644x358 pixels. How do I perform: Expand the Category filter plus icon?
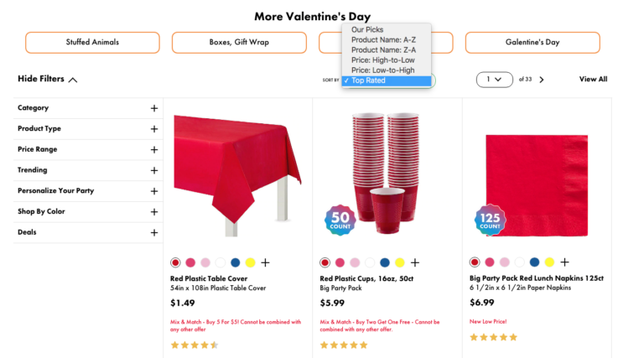(154, 108)
